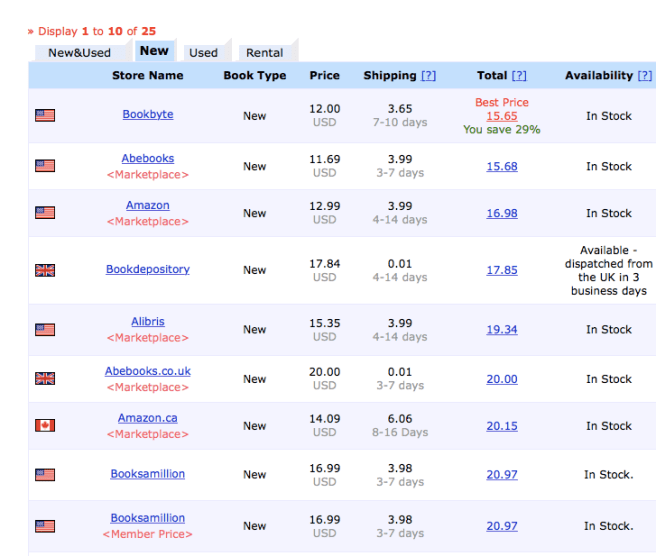Click the UK flag icon beside Bookdepository
Screen dimensions: 656x556
click(45, 270)
